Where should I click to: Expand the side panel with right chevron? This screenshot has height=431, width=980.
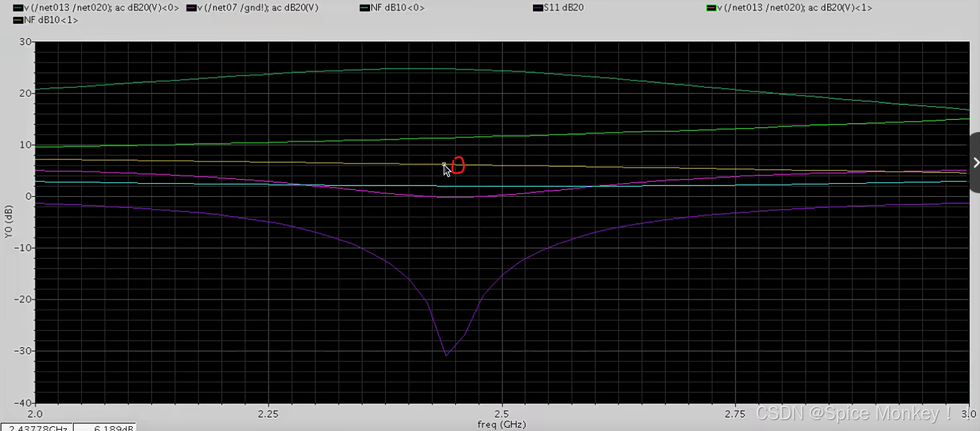[x=975, y=163]
